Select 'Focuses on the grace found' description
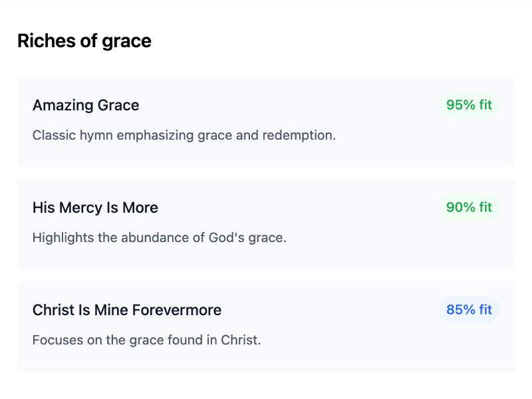Screen dimensions: 532x399 [x=146, y=340]
